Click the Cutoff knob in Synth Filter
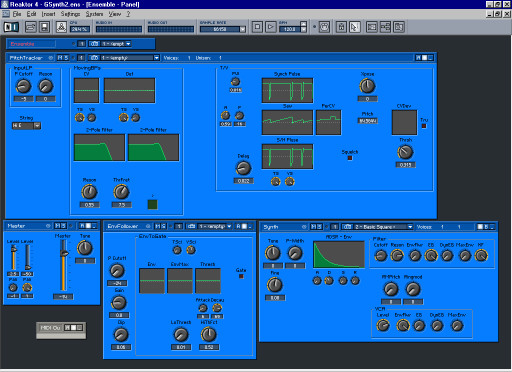 click(380, 256)
